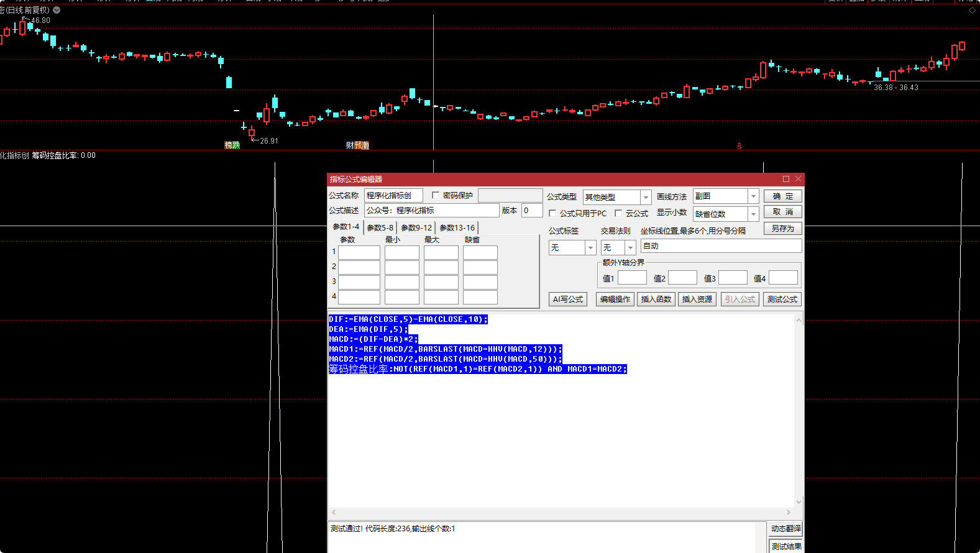Select the 参数13-16 tab

pos(457,228)
